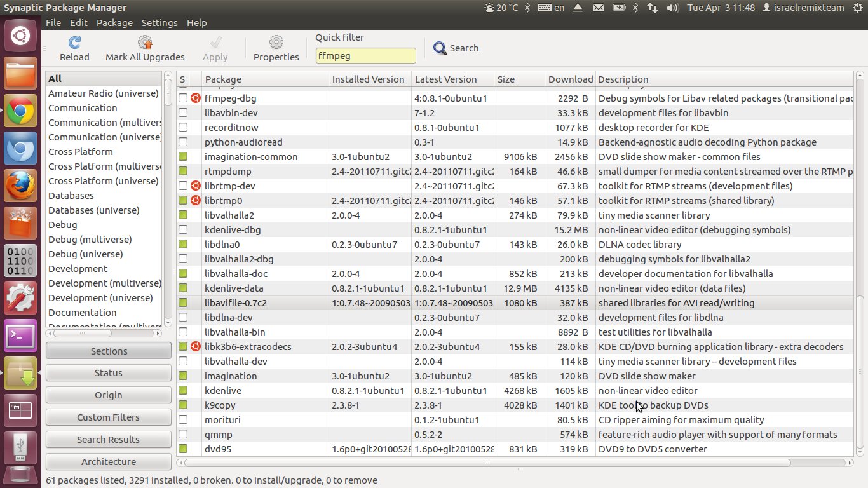Open the wrench and gear settings launcher icon
Screen dimensions: 868x488
tap(20, 297)
